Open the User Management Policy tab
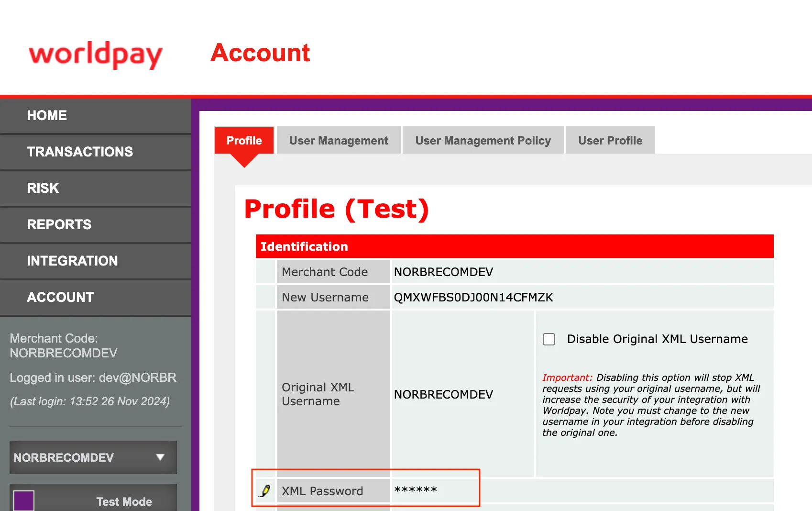Screen dimensions: 812x511 click(483, 141)
